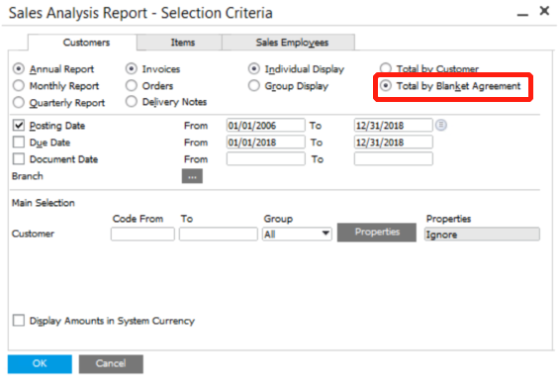Minimize the Selection Criteria window

click(x=522, y=14)
